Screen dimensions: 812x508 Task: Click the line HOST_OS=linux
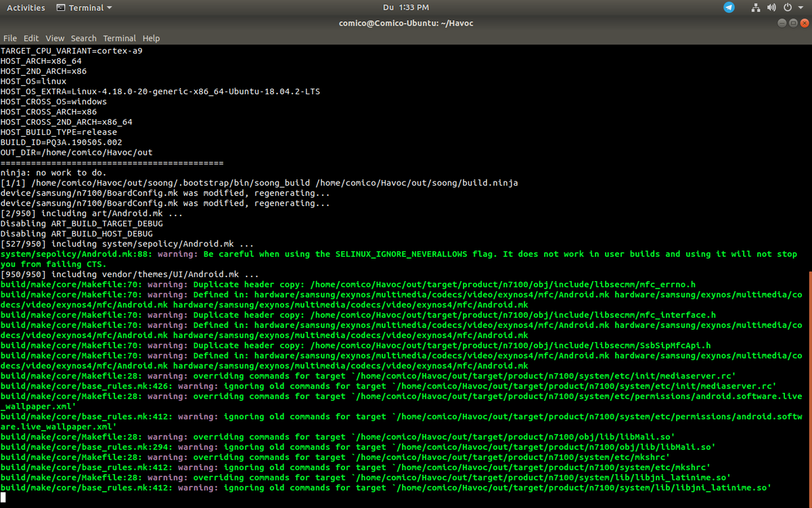pos(34,81)
